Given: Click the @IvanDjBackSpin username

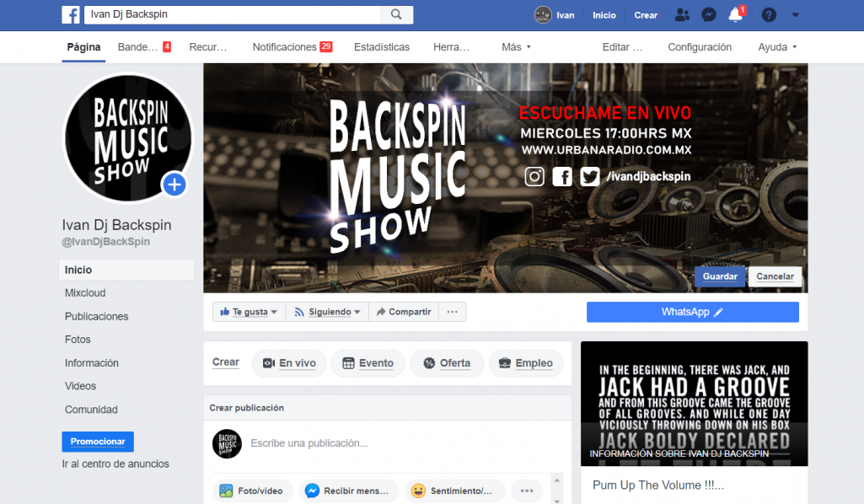Looking at the screenshot, I should point(106,242).
